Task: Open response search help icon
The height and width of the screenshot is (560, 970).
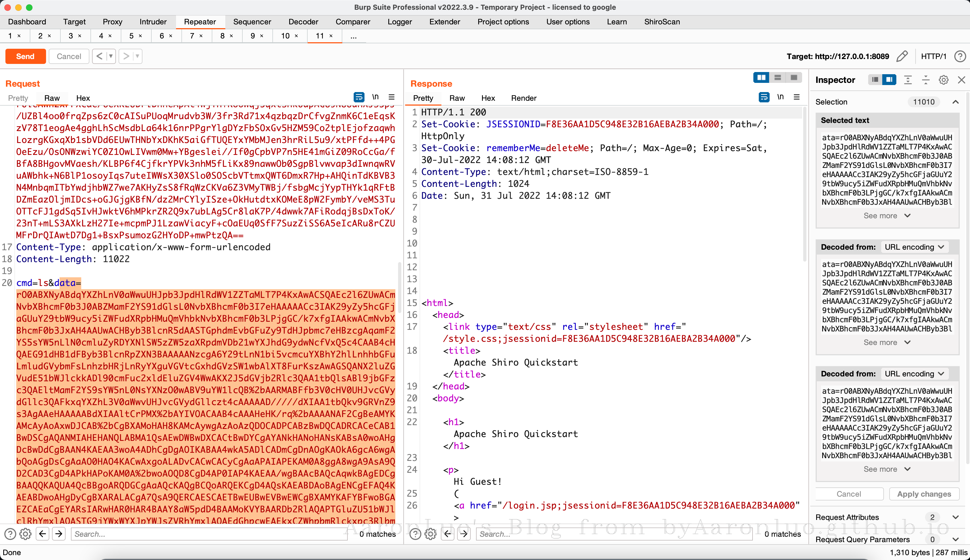Action: pos(415,534)
